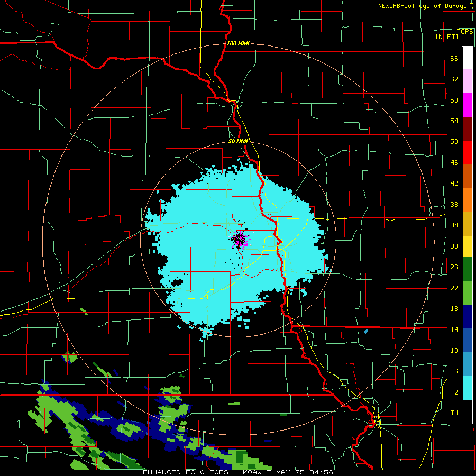Click the bright red swatch near 46-50
476x476 pixels.
467,152
